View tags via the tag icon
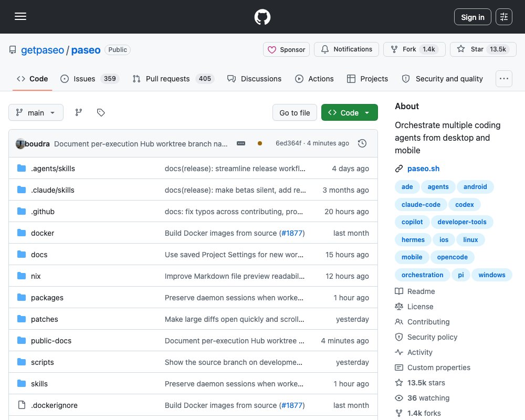Screen dimensions: 525x420 (x=101, y=112)
